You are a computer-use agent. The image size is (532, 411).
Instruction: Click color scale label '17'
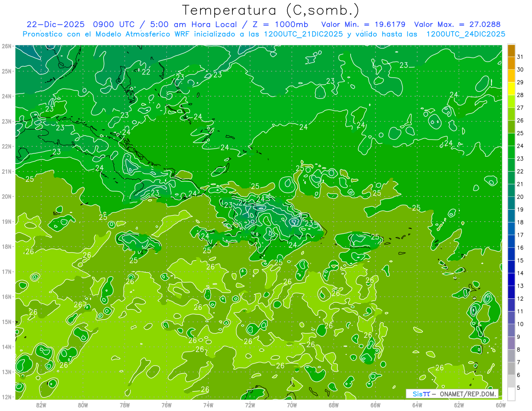[520, 235]
